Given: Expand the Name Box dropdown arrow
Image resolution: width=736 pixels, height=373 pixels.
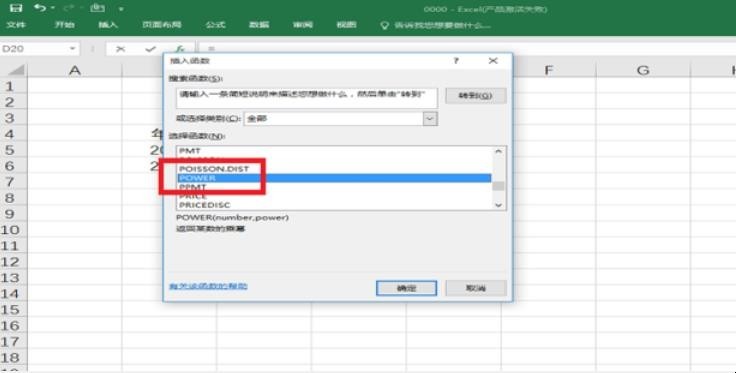Looking at the screenshot, I should tap(72, 49).
